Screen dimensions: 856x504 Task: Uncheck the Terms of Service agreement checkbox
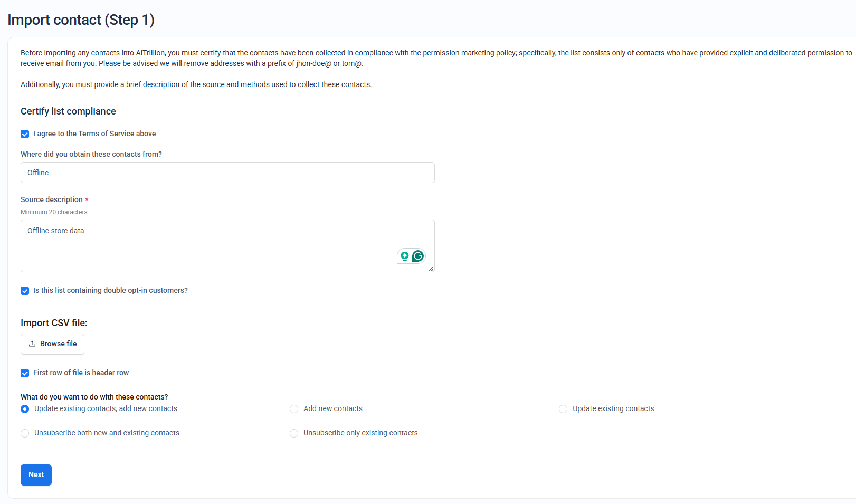[25, 134]
